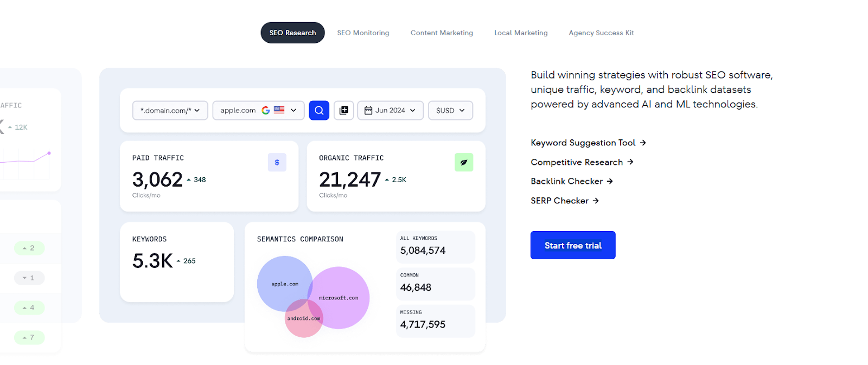Click the Start free trial button

point(573,245)
